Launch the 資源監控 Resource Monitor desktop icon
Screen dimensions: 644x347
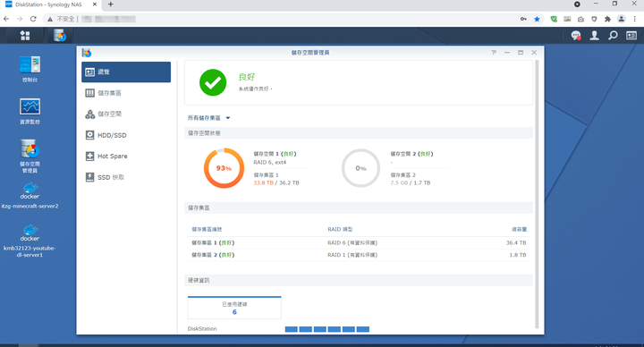tap(30, 111)
